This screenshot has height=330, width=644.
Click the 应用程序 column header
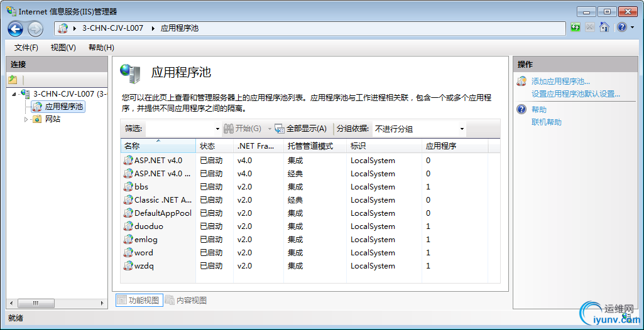tap(455, 146)
